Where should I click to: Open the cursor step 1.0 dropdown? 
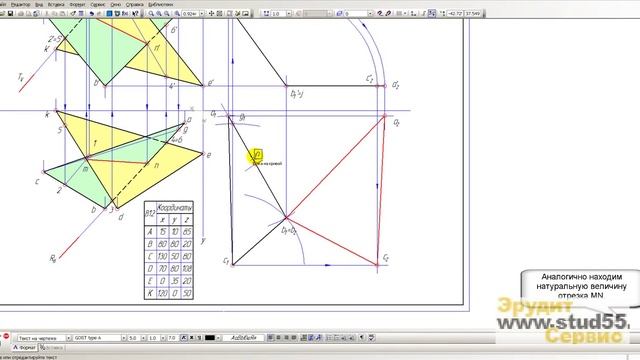pyautogui.click(x=289, y=13)
